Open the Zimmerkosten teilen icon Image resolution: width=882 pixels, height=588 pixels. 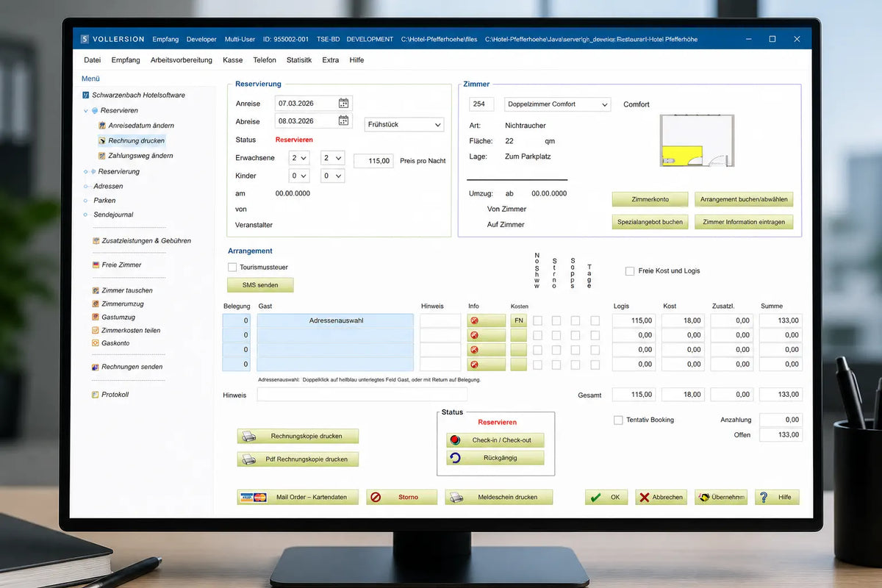[x=96, y=330]
